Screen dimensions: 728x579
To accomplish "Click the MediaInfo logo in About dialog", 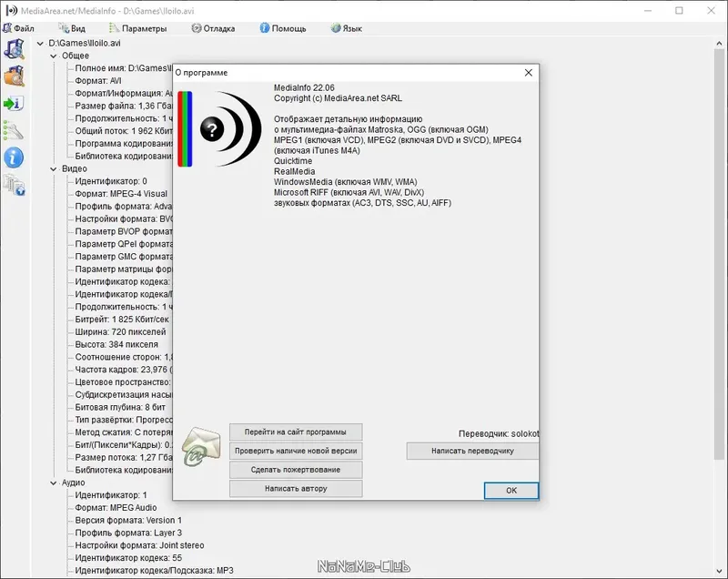I will click(x=219, y=128).
